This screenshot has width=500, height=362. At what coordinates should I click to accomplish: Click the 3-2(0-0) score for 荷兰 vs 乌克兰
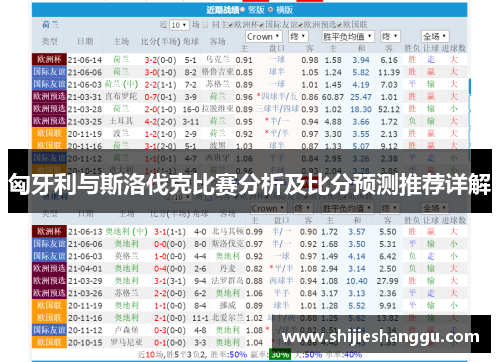(160, 60)
